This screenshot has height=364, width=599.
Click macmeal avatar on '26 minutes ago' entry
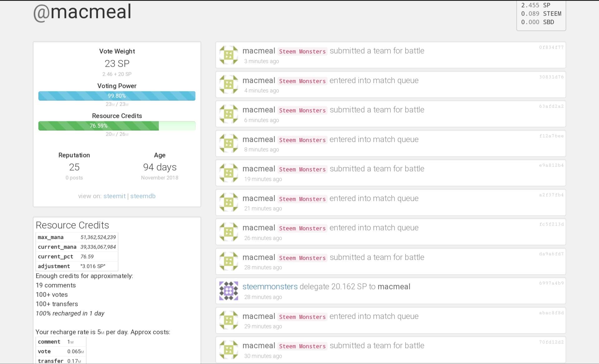click(x=228, y=232)
